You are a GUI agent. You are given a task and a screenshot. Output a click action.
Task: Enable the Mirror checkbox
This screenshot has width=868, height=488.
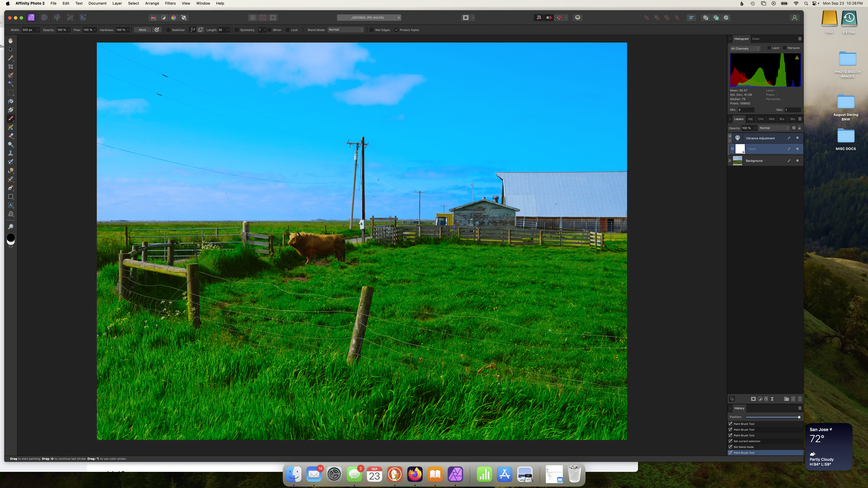270,30
